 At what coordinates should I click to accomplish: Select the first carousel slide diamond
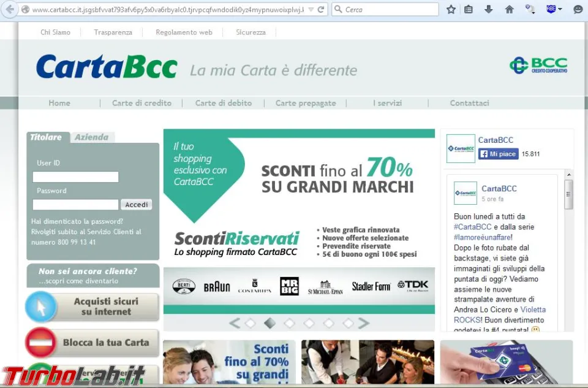(250, 323)
